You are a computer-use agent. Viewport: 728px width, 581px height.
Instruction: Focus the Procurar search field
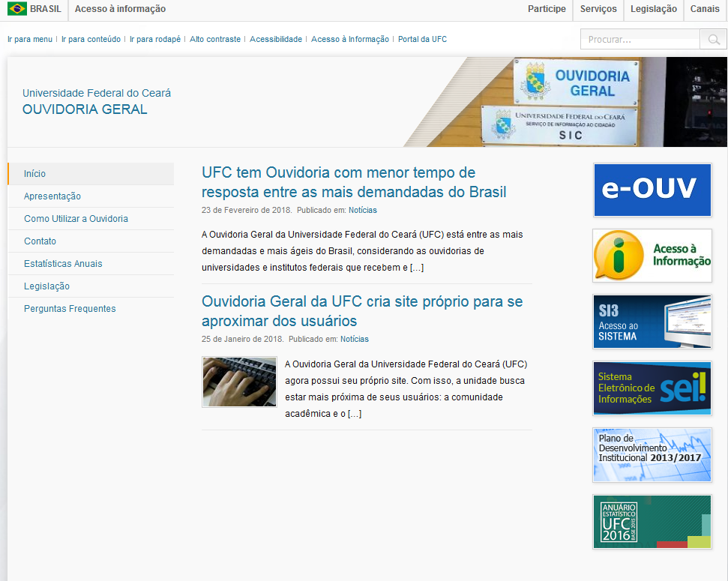[640, 40]
